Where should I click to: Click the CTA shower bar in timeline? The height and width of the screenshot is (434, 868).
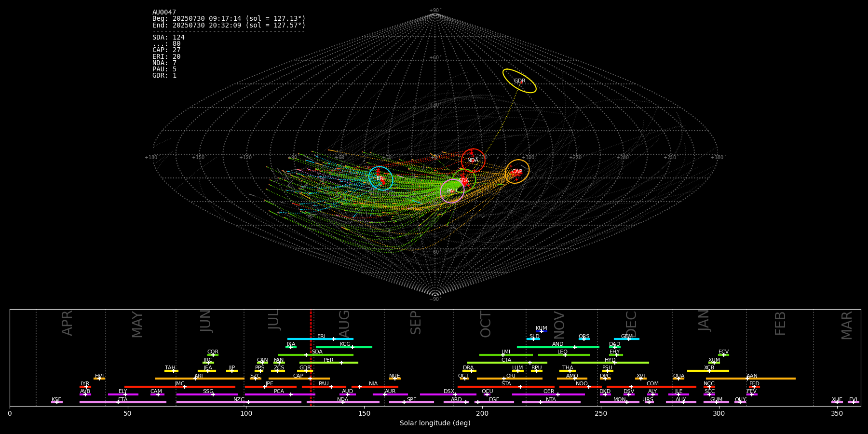pyautogui.click(x=507, y=363)
